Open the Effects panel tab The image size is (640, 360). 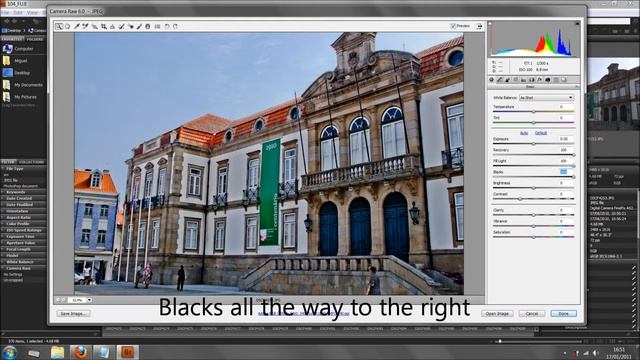tap(540, 80)
